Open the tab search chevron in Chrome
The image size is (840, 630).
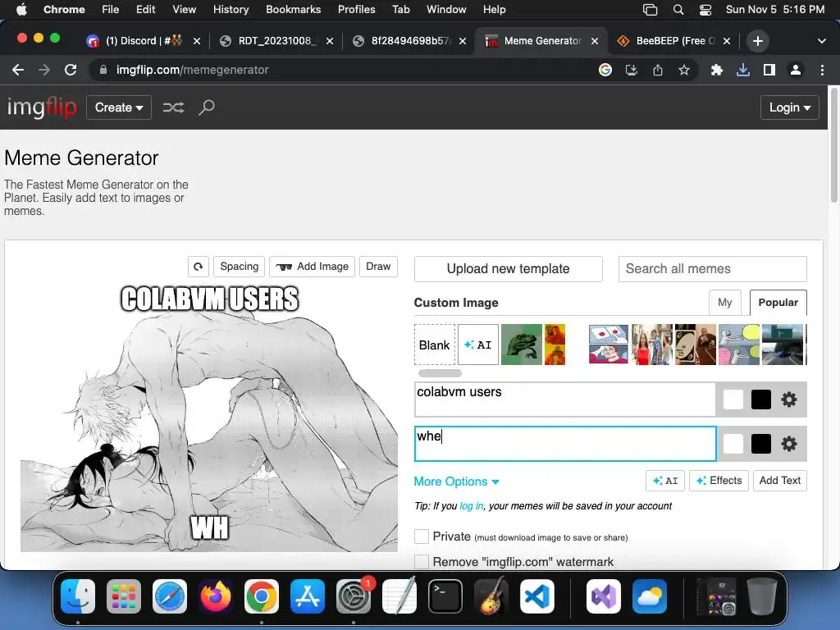tap(822, 41)
